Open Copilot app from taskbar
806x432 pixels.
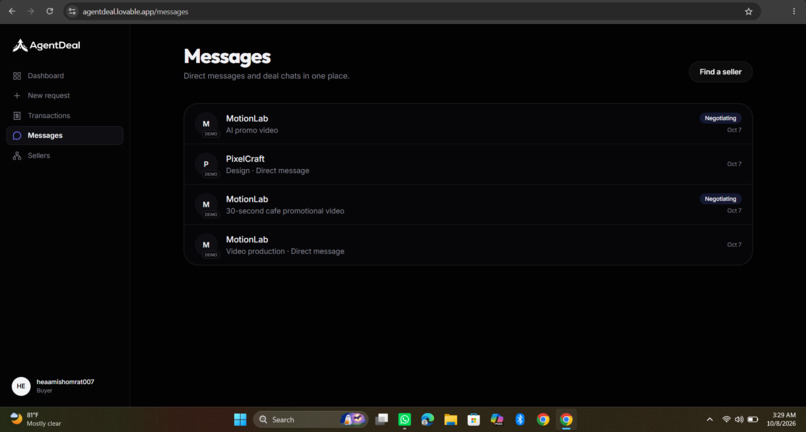tap(497, 420)
